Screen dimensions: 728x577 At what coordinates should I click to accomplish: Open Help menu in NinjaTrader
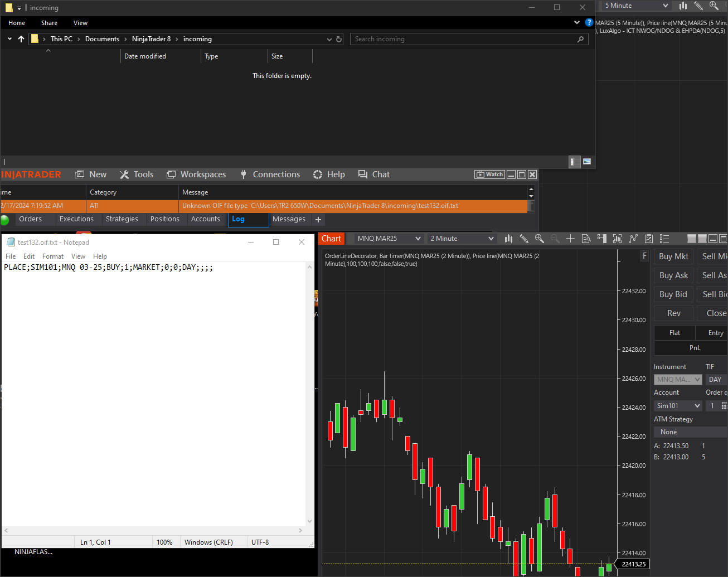329,174
